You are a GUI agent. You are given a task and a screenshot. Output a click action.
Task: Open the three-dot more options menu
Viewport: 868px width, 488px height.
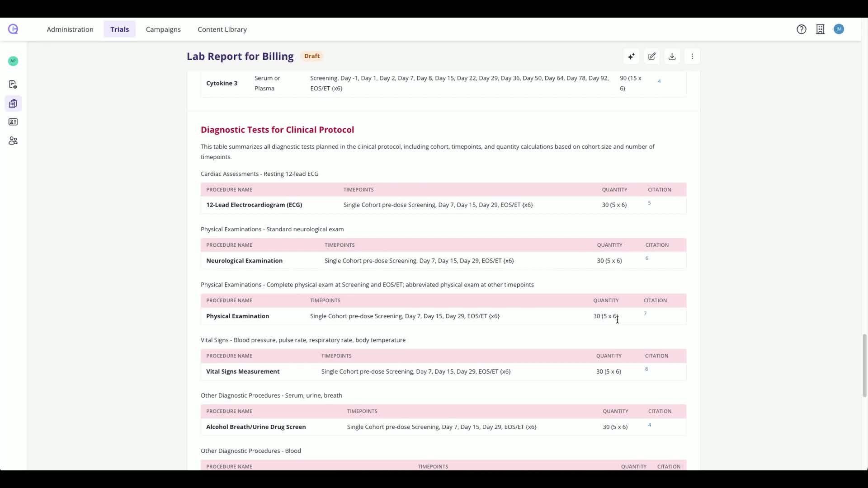692,56
